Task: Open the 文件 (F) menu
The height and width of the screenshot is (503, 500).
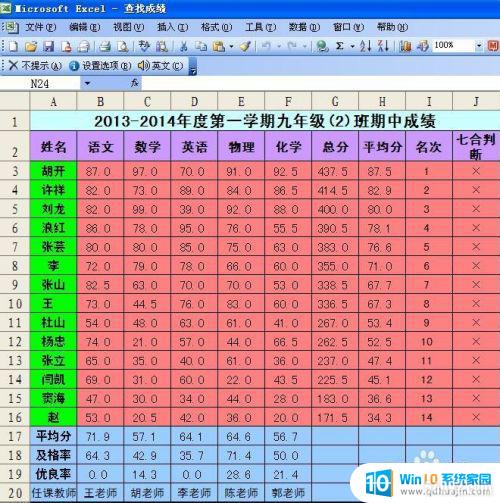Action: tap(41, 27)
